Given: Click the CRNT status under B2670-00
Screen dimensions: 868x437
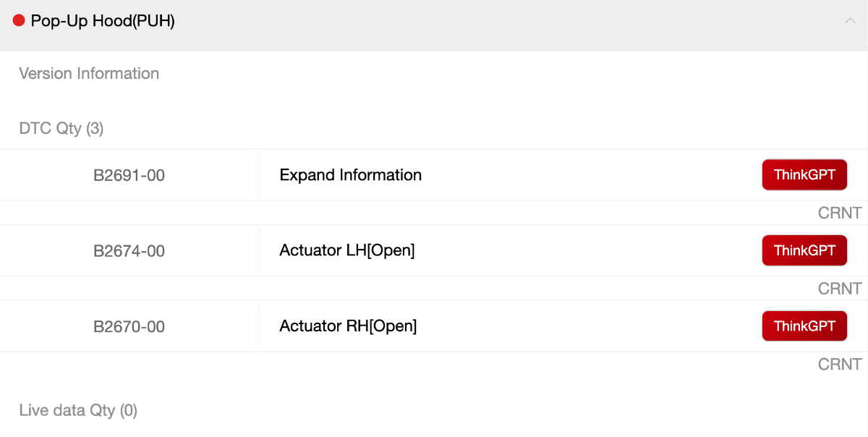Looking at the screenshot, I should (x=840, y=364).
